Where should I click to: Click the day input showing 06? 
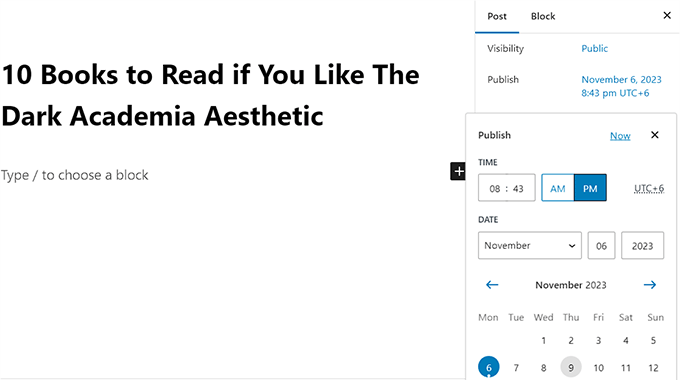tap(601, 246)
